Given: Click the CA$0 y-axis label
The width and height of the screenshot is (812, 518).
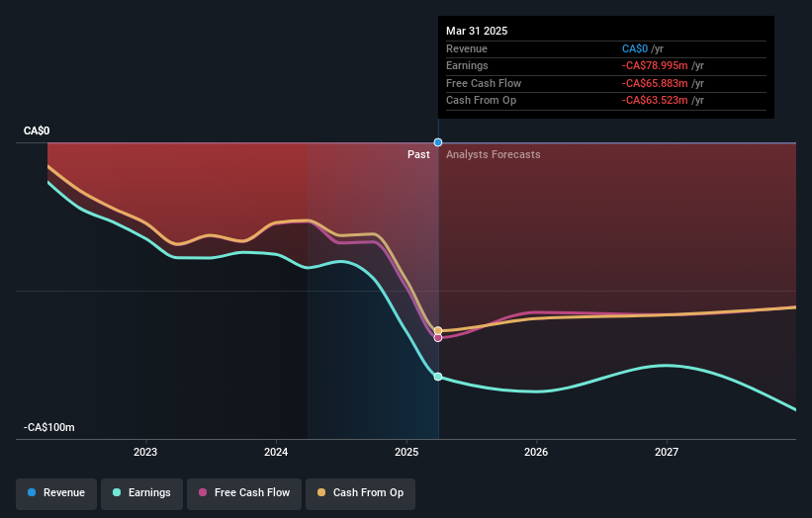Looking at the screenshot, I should point(37,130).
